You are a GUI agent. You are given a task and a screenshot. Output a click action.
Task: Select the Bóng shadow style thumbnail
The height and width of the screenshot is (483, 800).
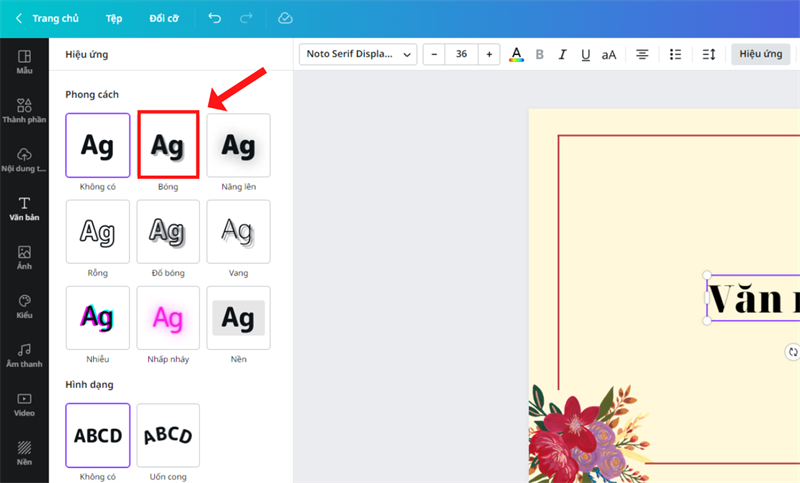tap(168, 145)
